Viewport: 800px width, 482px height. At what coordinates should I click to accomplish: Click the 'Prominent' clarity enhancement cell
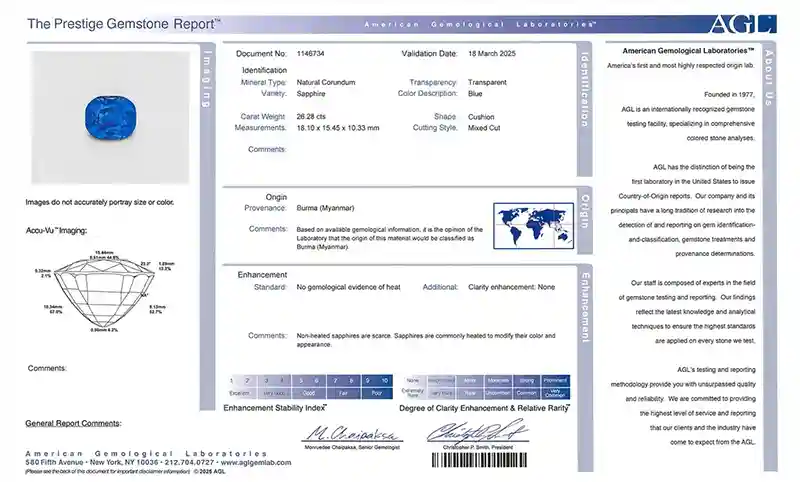click(x=555, y=380)
